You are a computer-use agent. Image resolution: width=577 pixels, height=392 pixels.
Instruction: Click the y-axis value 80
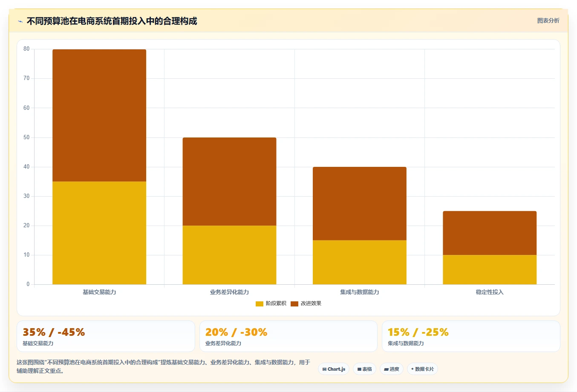click(x=26, y=49)
